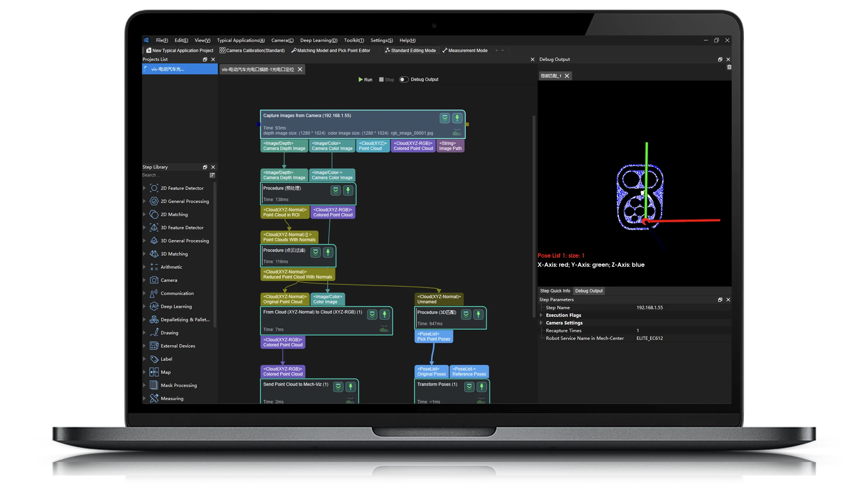Click the External Devices icon
Viewport: 868px width, 488px height.
pyautogui.click(x=154, y=346)
